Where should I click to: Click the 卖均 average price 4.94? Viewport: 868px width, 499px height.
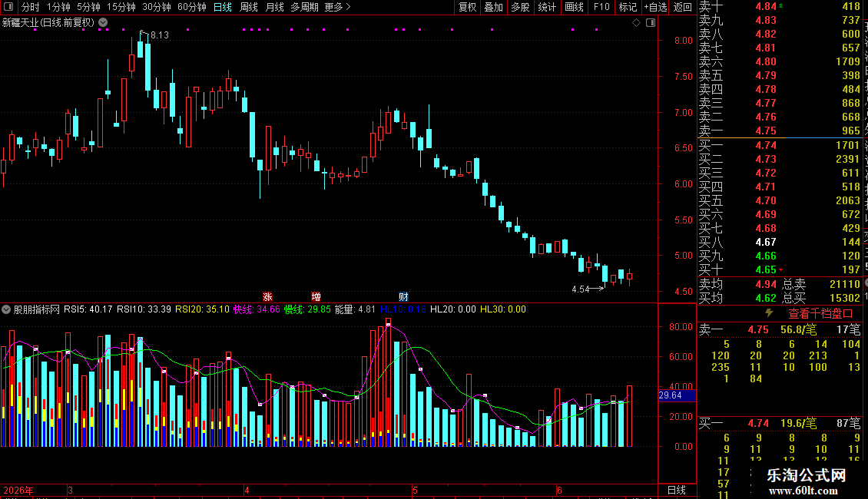coord(766,284)
